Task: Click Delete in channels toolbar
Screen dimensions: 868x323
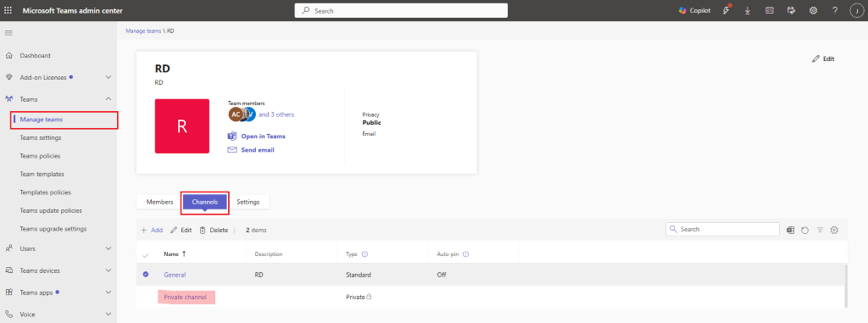Action: pos(214,230)
